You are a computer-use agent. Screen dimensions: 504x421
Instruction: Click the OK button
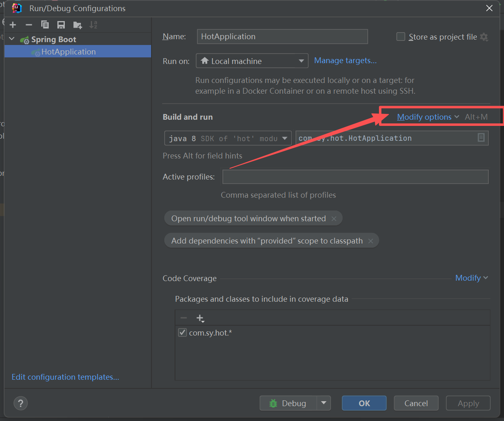click(x=364, y=403)
